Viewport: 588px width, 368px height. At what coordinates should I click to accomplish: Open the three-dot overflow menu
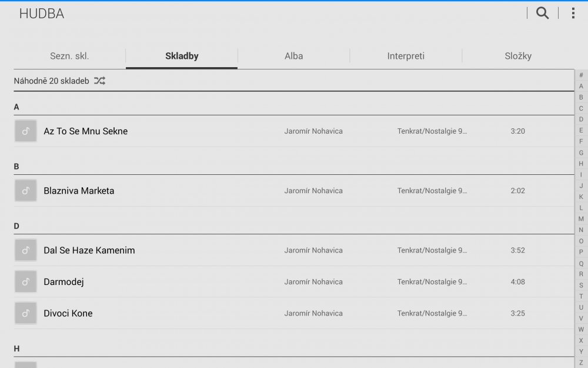coord(573,13)
